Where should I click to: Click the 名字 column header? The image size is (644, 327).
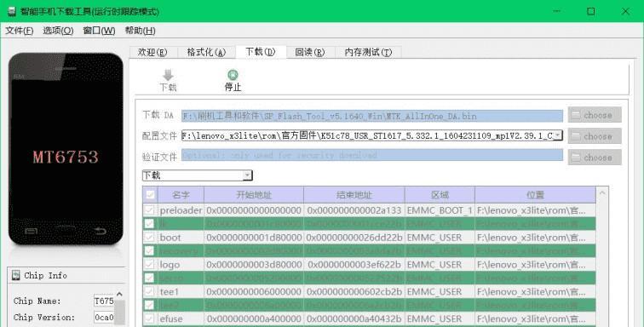[x=181, y=195]
